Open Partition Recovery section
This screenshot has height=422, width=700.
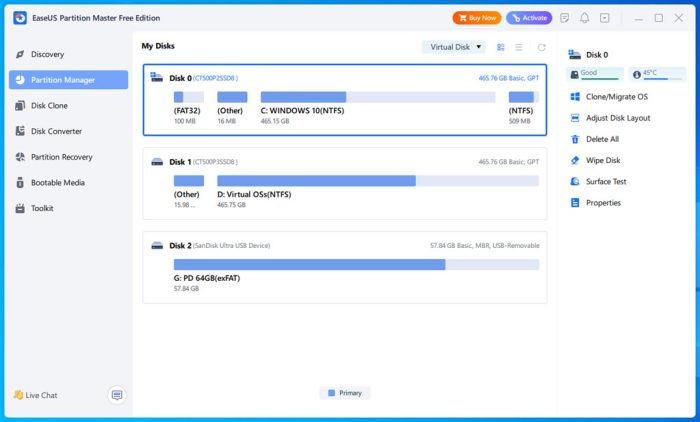point(68,157)
